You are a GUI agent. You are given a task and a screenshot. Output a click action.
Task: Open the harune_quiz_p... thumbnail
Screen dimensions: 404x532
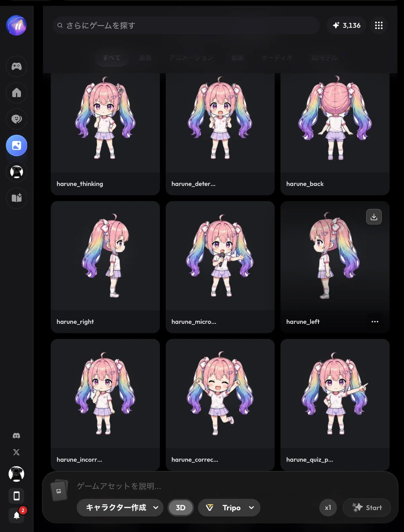tap(335, 394)
